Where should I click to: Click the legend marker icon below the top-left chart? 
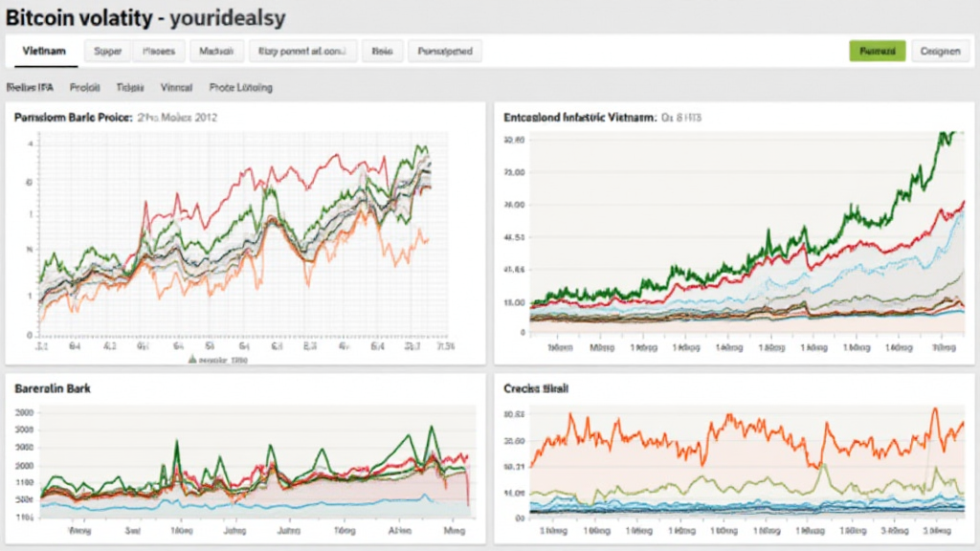tap(193, 361)
